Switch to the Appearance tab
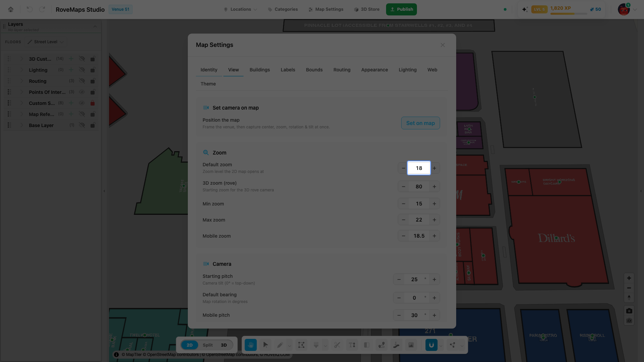This screenshot has width=644, height=362. click(x=374, y=70)
